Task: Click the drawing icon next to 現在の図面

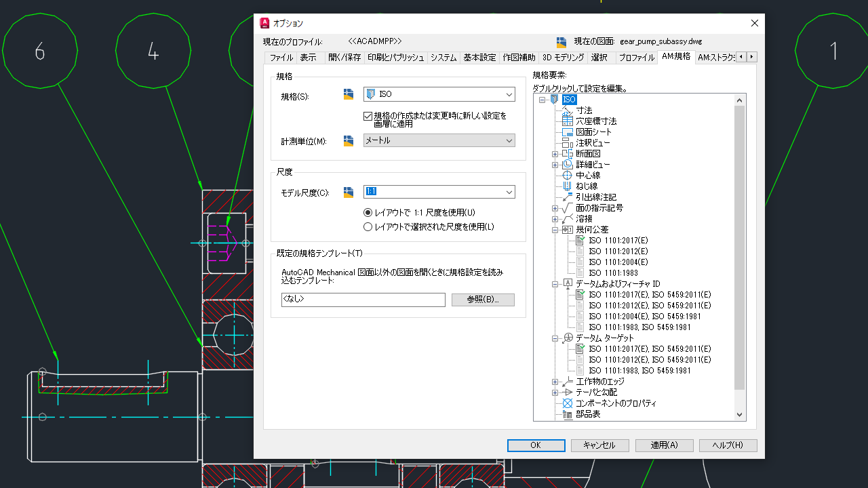Action: 561,41
